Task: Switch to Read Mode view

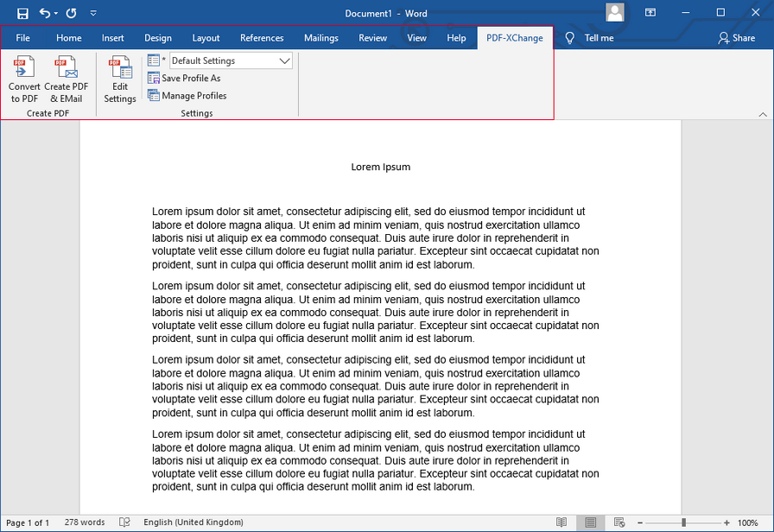Action: tap(561, 522)
